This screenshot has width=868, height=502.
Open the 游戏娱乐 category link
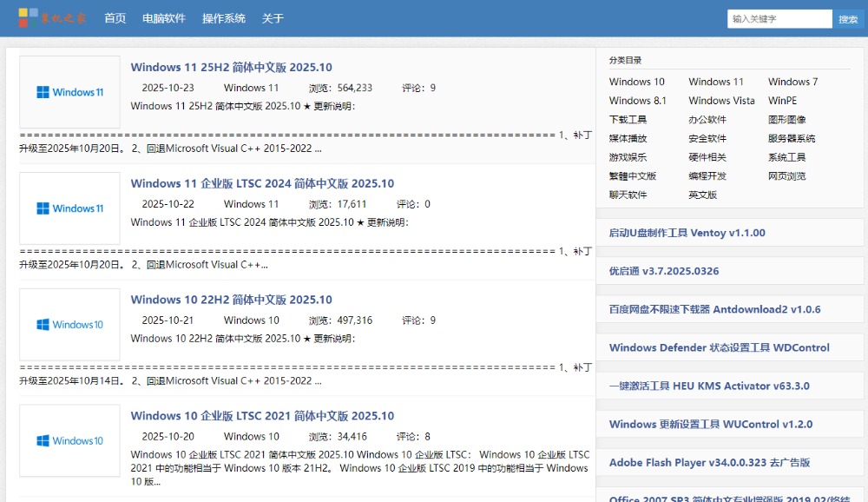pyautogui.click(x=628, y=157)
